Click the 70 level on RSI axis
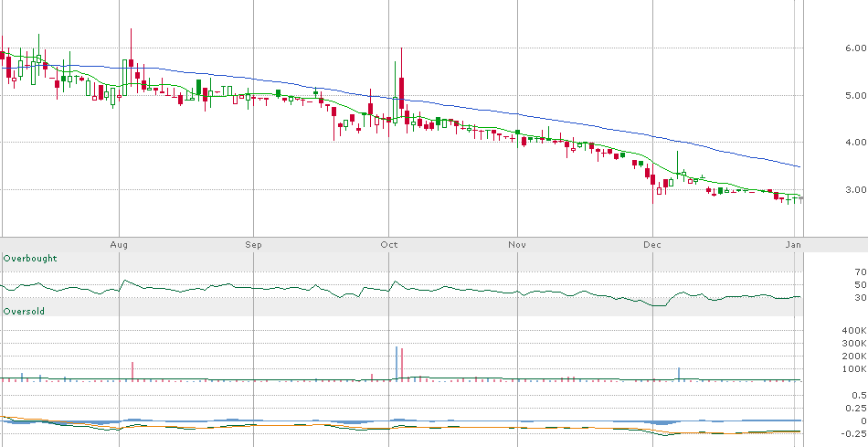The image size is (868, 447). click(x=861, y=272)
